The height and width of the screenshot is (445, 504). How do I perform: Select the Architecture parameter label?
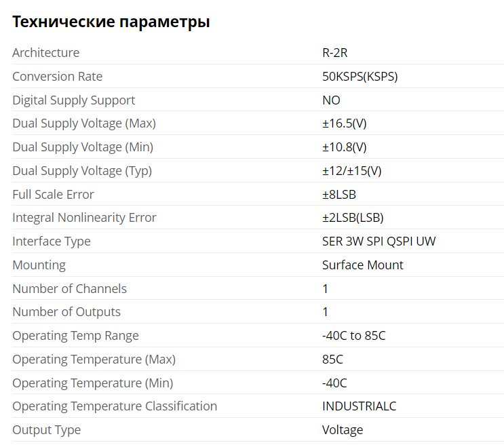pyautogui.click(x=46, y=53)
